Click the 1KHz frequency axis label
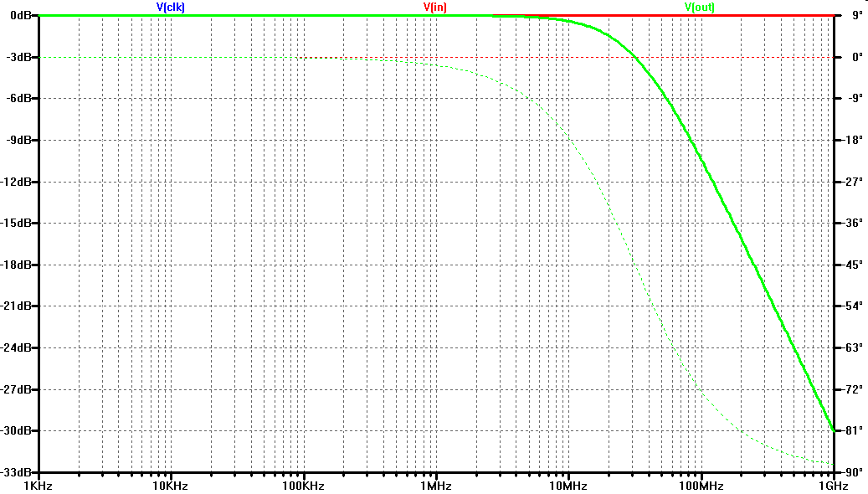The width and height of the screenshot is (868, 494). pyautogui.click(x=39, y=486)
